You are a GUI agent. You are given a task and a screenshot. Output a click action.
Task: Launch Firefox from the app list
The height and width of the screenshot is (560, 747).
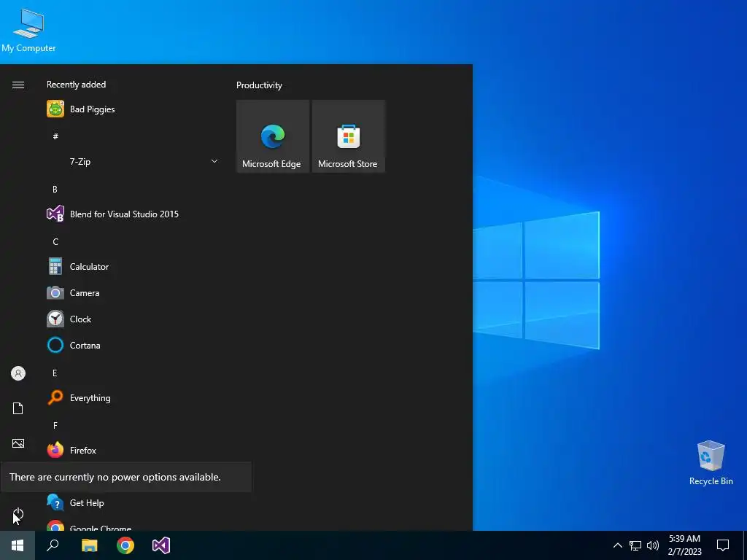(133, 450)
